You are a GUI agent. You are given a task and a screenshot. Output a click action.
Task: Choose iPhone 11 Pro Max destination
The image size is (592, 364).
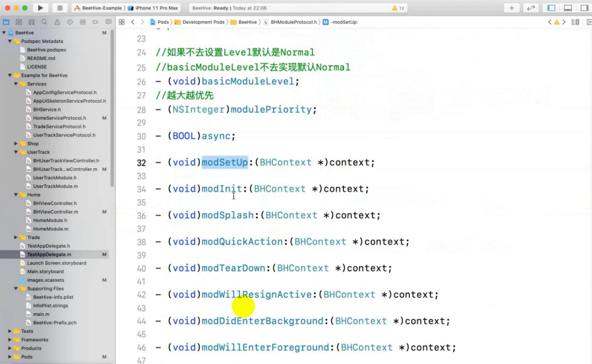156,8
